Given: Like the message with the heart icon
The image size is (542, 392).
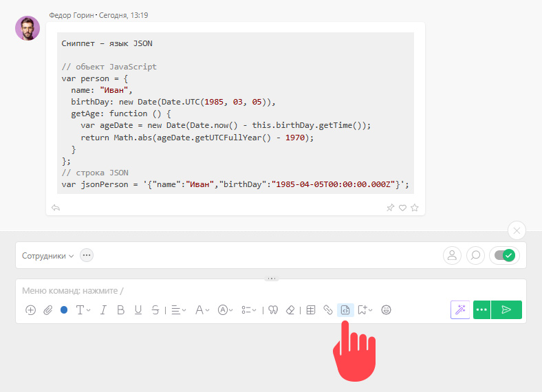Looking at the screenshot, I should point(402,208).
